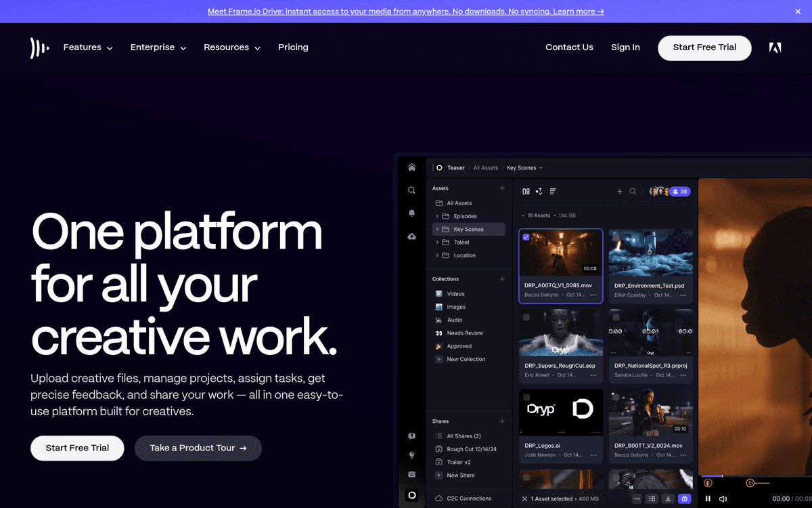Open search from the app's left rail

pos(411,190)
